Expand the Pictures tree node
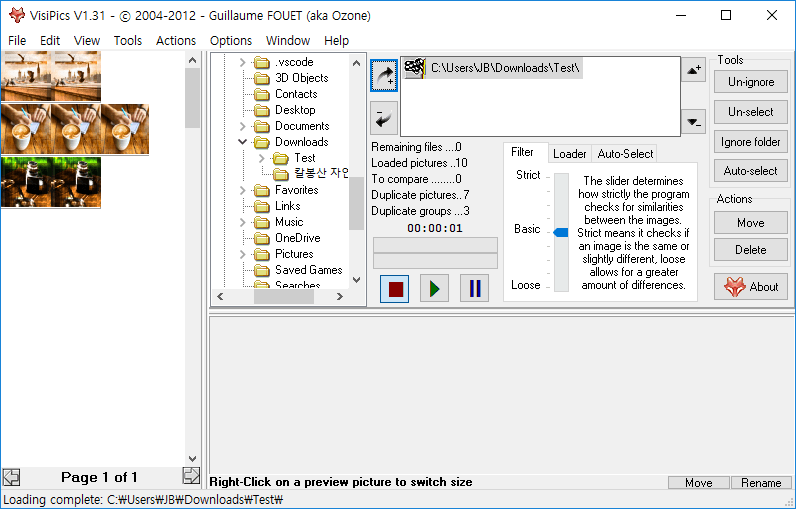 coord(243,254)
